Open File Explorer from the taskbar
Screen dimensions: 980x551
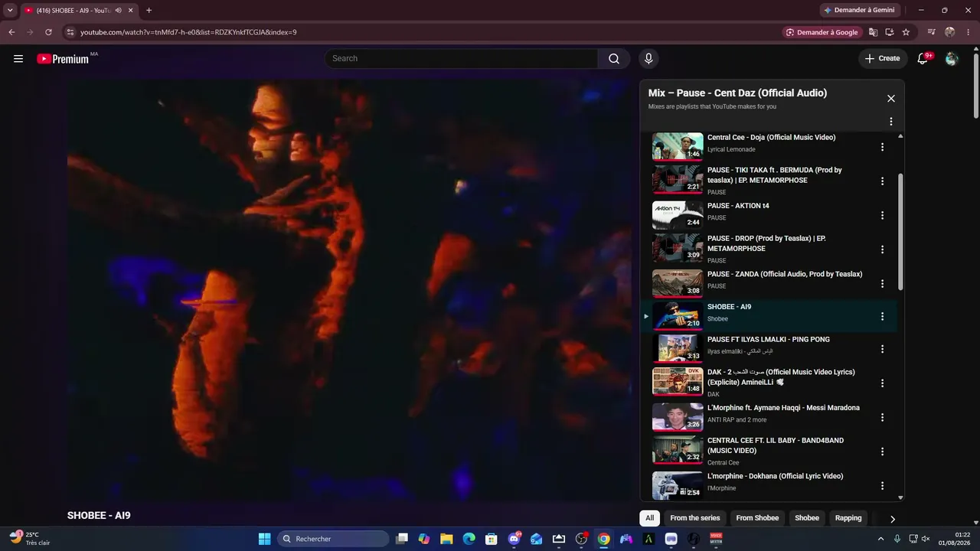coord(446,539)
